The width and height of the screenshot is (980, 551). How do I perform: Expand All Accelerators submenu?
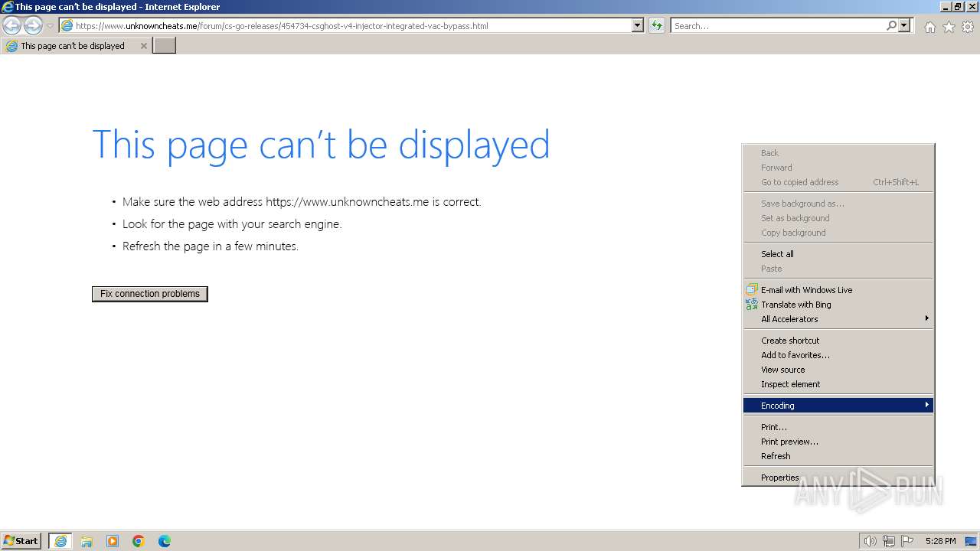point(838,319)
